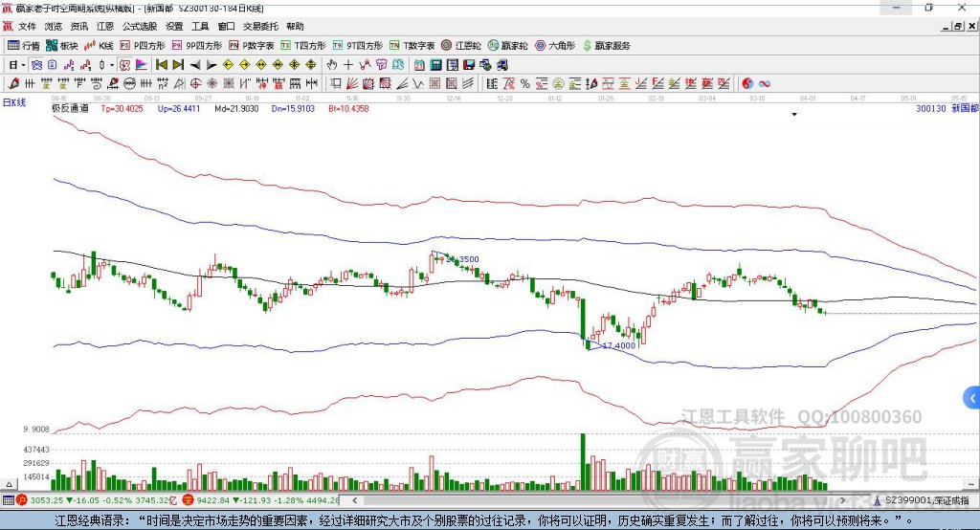Select the crosshair cursor tool
Screen dimensions: 980x530
[x=348, y=65]
